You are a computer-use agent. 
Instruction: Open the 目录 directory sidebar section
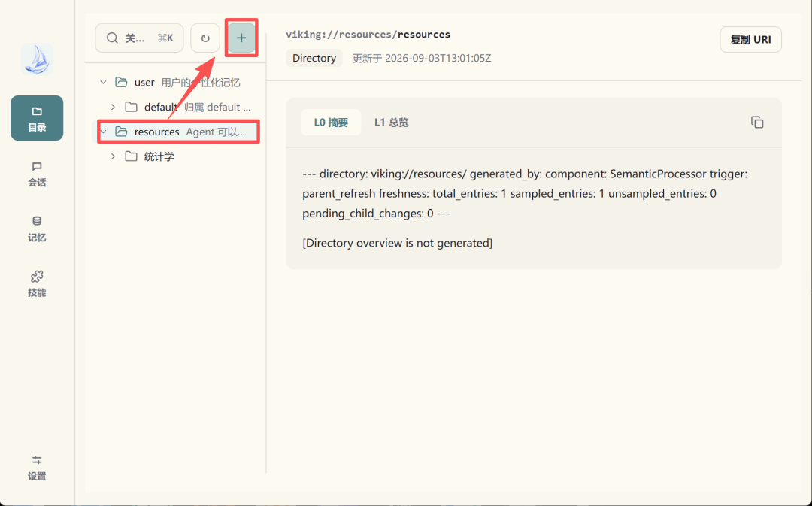[37, 118]
